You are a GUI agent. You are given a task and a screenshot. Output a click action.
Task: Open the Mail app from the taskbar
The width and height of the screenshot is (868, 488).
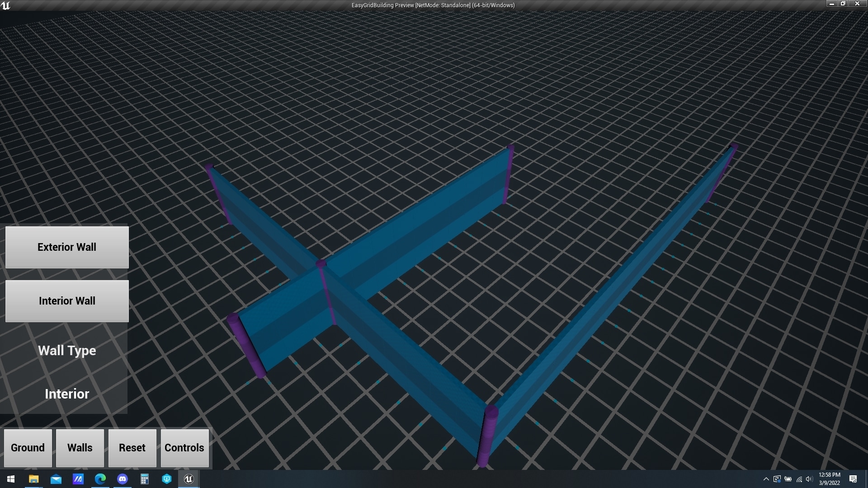point(55,479)
